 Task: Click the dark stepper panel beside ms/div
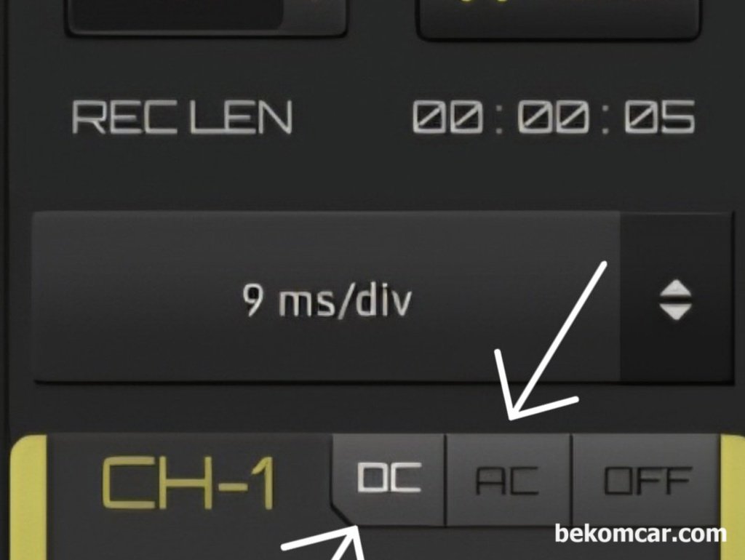(676, 297)
